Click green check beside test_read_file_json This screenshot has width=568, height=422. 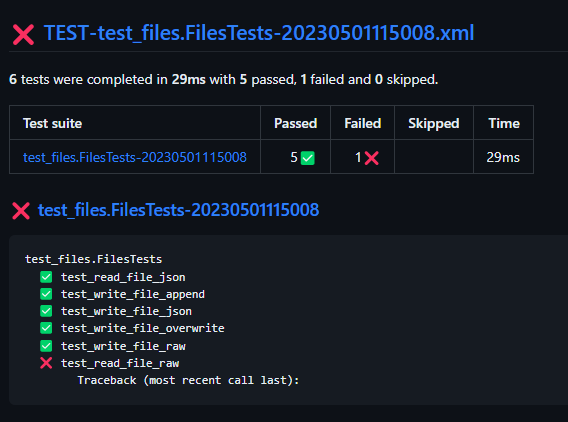click(x=46, y=277)
